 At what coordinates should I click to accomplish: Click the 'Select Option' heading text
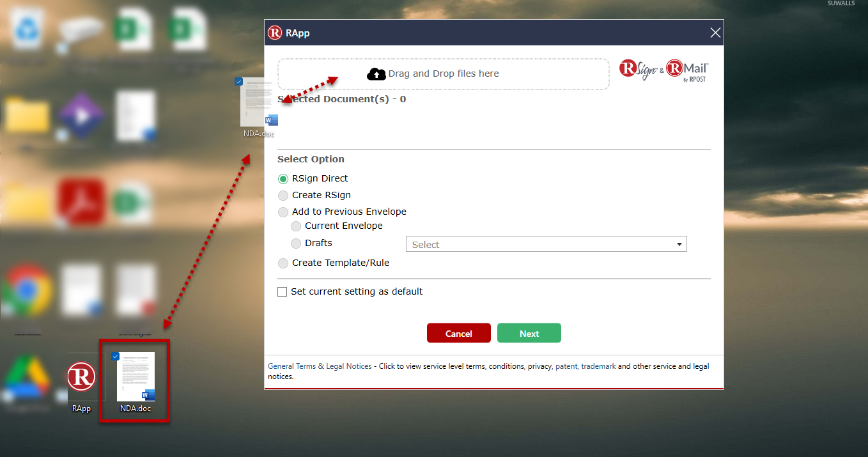click(x=311, y=159)
